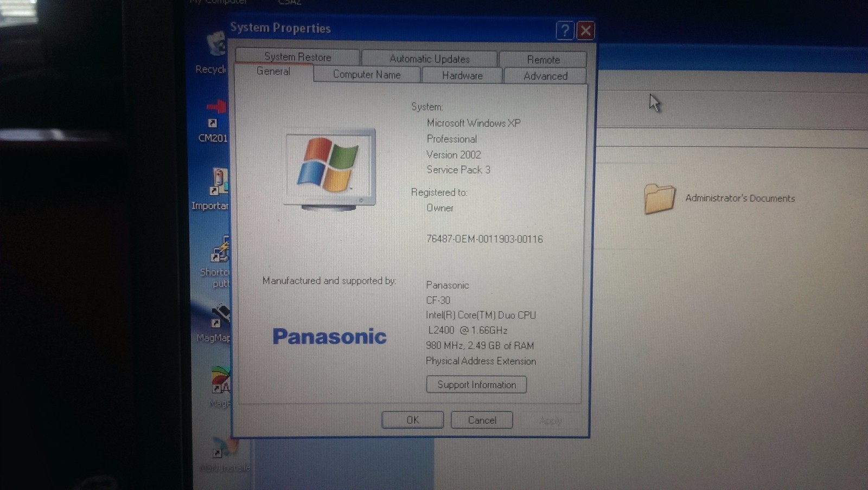The height and width of the screenshot is (490, 868).
Task: Click the Panasonic logo graphic
Action: (329, 336)
